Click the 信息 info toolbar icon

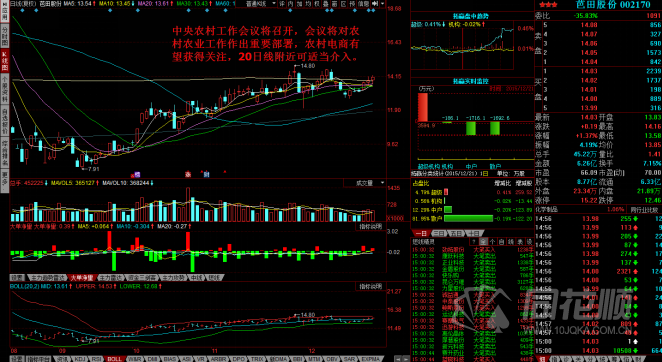pos(364,4)
